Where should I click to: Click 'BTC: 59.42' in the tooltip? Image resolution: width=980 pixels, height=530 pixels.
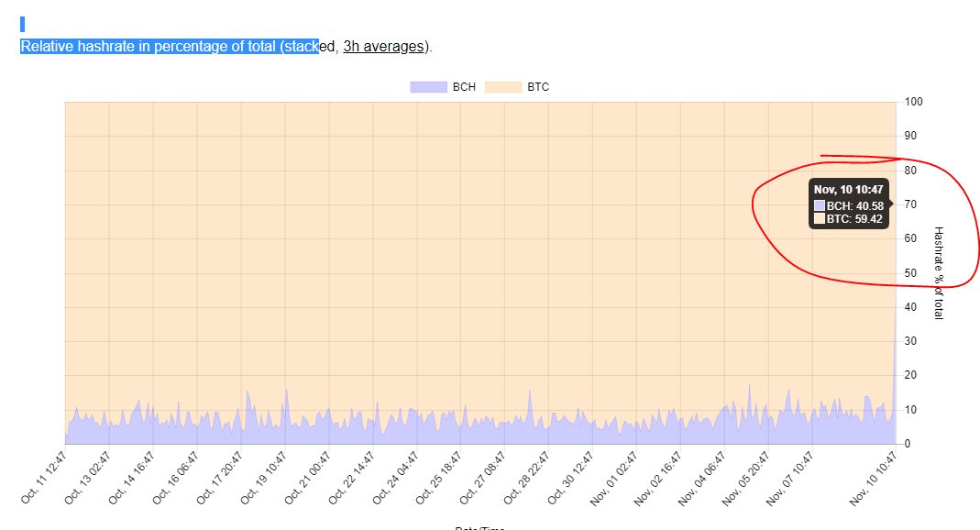click(854, 219)
